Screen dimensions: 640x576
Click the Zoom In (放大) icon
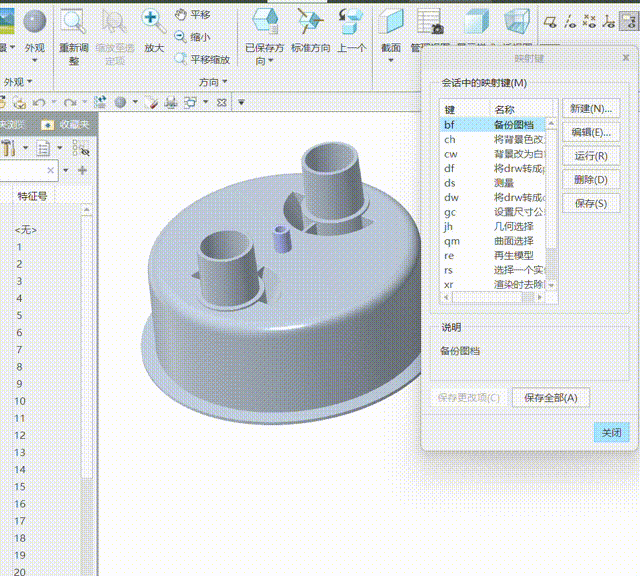click(x=153, y=22)
